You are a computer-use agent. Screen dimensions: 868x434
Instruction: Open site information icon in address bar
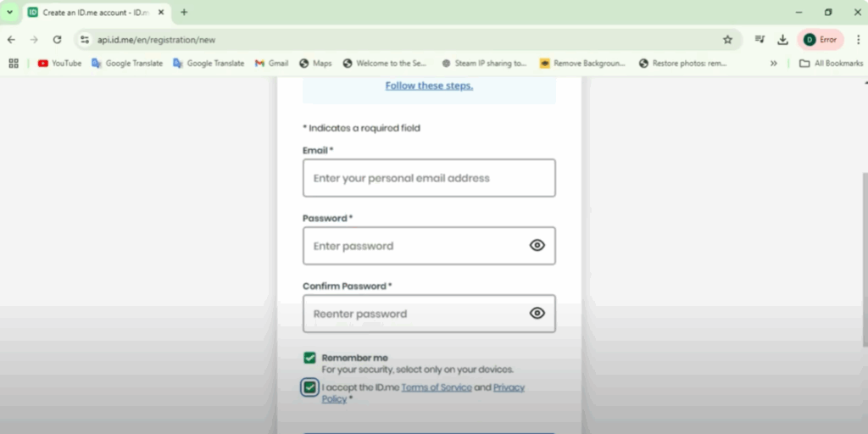tap(85, 40)
